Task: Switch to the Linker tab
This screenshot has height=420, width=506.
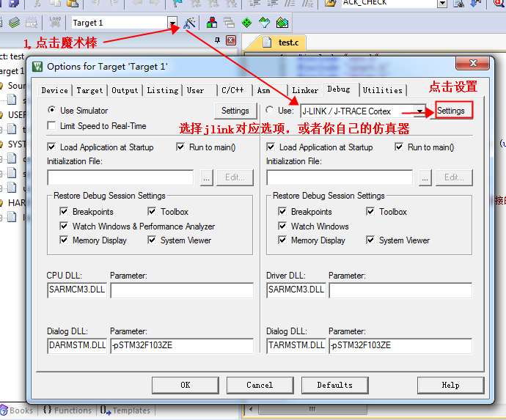Action: [x=305, y=90]
